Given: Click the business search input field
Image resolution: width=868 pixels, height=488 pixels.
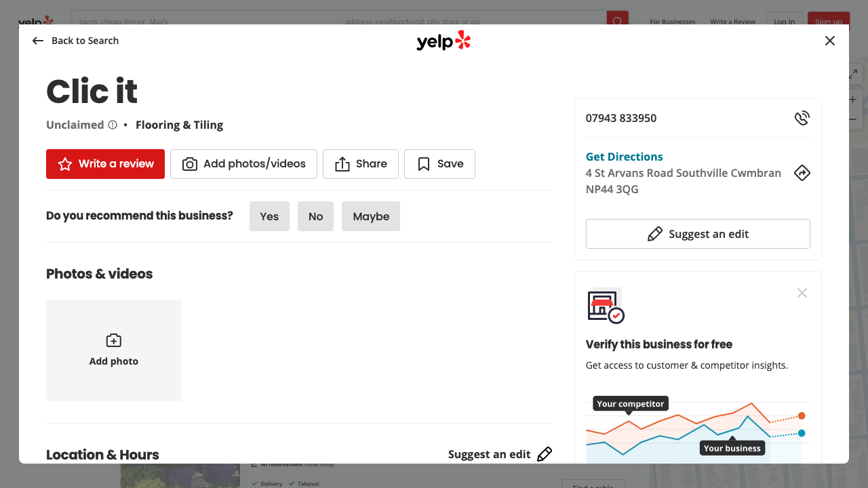Looking at the screenshot, I should coord(203,21).
